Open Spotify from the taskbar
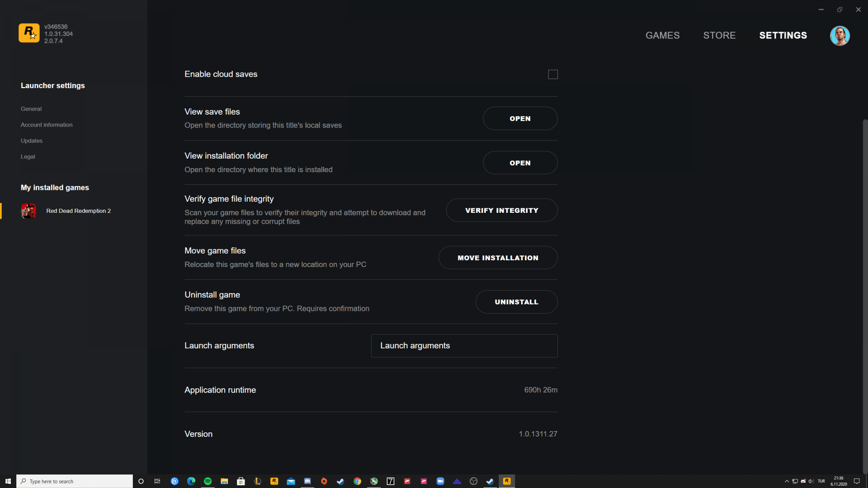The width and height of the screenshot is (868, 488). (208, 481)
